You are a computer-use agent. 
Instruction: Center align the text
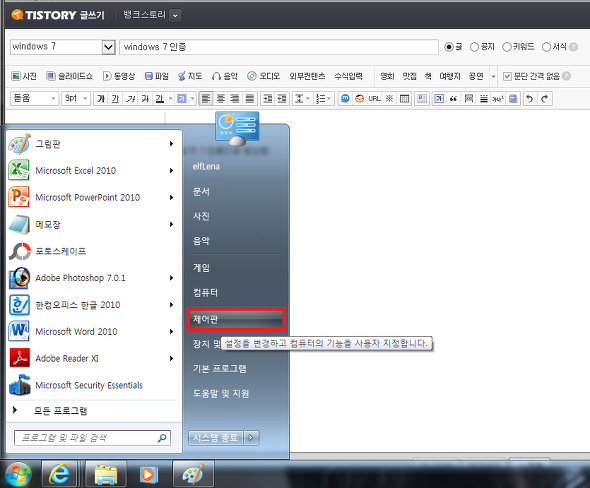[220, 99]
